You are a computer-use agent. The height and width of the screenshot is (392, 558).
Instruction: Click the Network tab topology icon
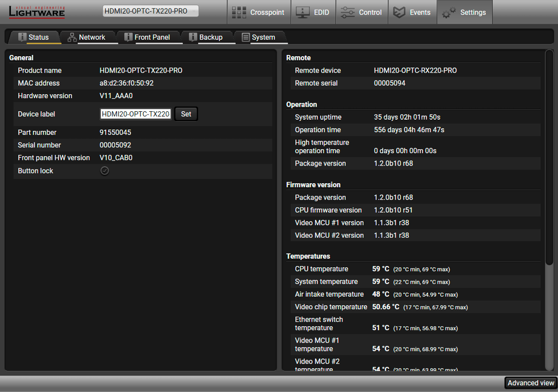[72, 37]
